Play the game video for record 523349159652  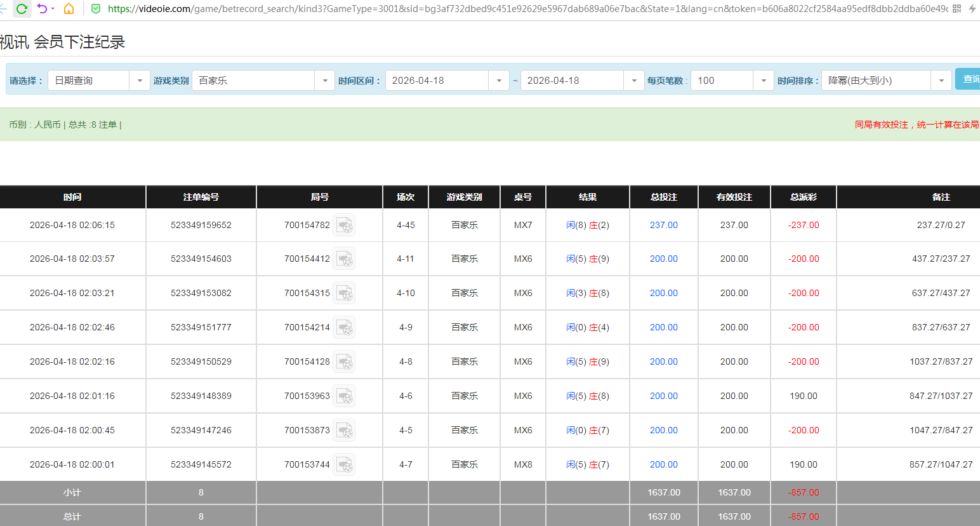[x=343, y=225]
